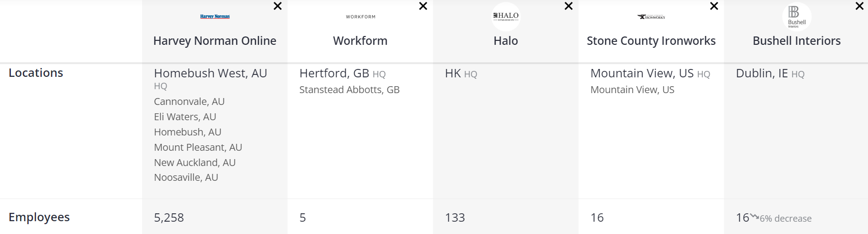The height and width of the screenshot is (234, 868).
Task: Select Stanstead Abbotts, GB location
Action: pyautogui.click(x=349, y=90)
